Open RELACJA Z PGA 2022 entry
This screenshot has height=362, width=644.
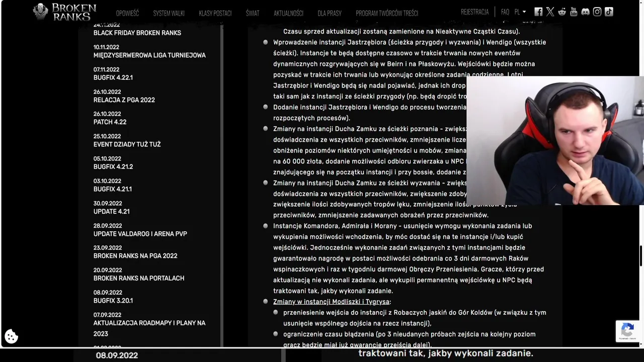124,100
